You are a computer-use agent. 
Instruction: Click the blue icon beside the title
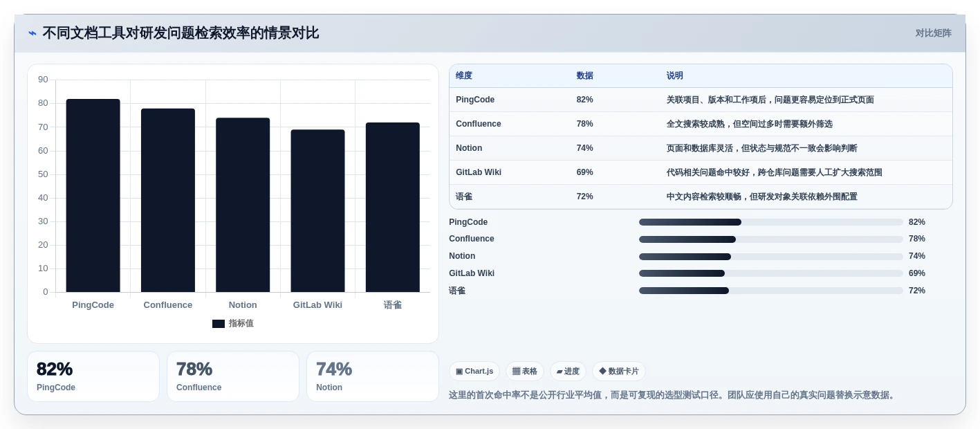pyautogui.click(x=33, y=33)
